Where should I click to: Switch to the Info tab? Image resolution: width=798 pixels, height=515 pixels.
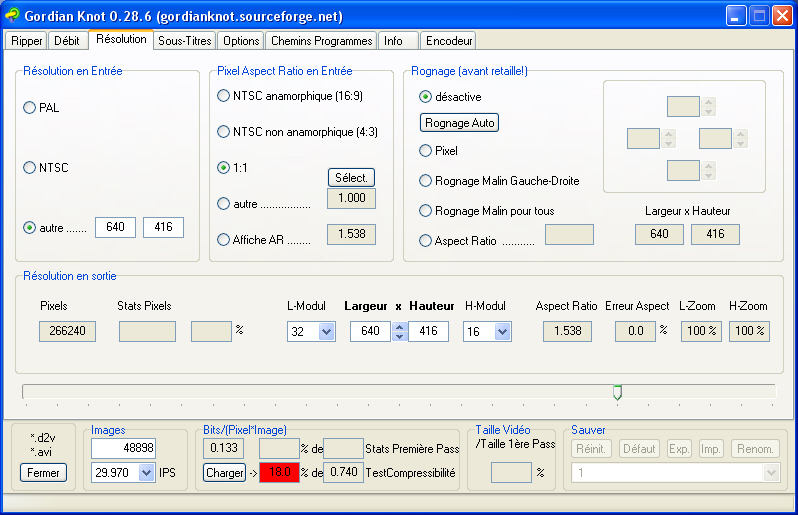point(398,41)
